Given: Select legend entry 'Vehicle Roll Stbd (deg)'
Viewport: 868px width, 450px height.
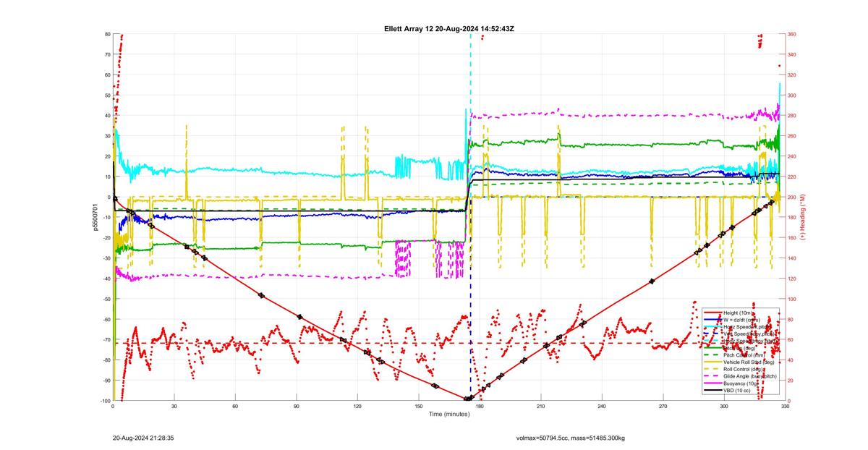Looking at the screenshot, I should (x=749, y=362).
